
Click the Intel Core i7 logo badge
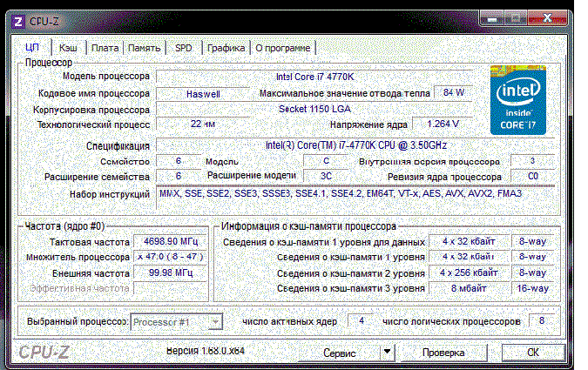[x=517, y=100]
